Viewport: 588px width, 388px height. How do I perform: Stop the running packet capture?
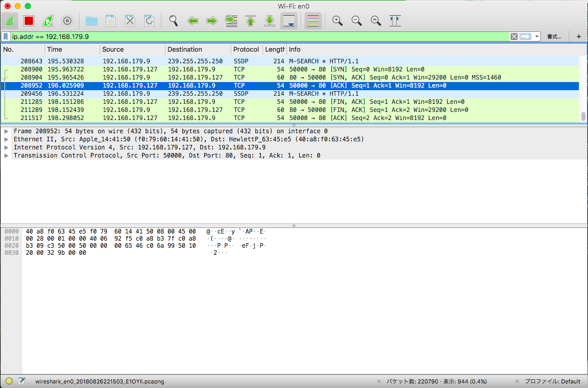click(x=29, y=21)
